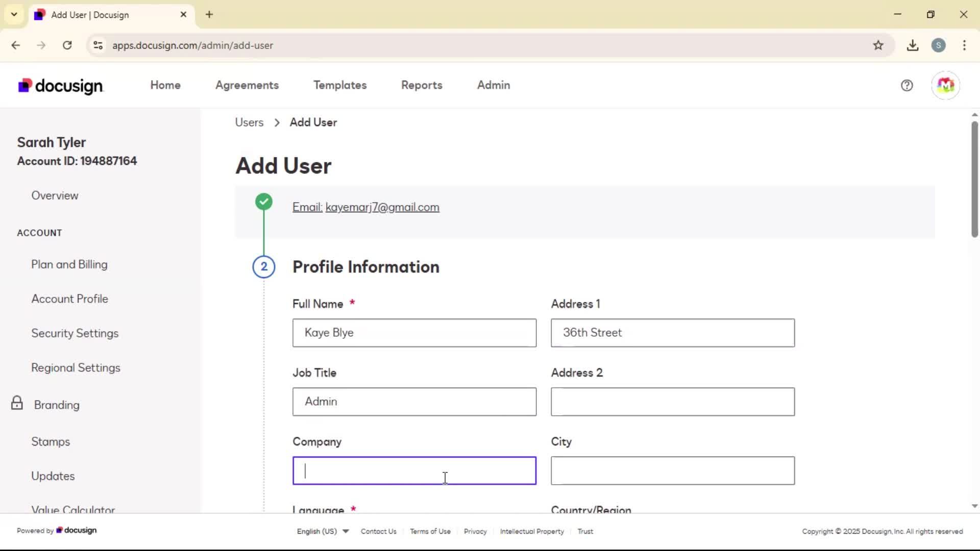Click the Company input field
Screen dimensions: 980x551
tap(414, 471)
